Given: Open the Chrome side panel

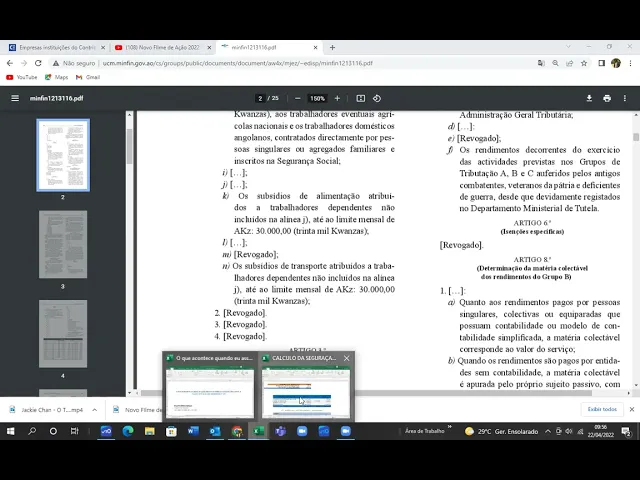Looking at the screenshot, I should [602, 63].
